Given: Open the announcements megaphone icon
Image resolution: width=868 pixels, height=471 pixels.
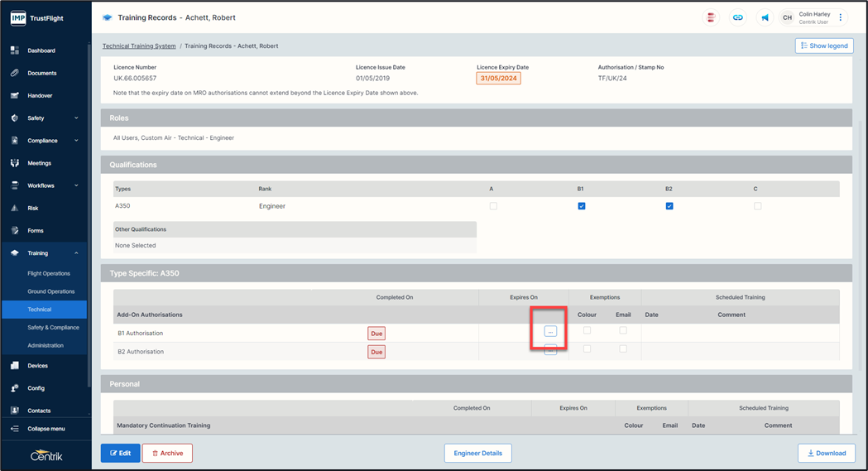Looking at the screenshot, I should [765, 17].
